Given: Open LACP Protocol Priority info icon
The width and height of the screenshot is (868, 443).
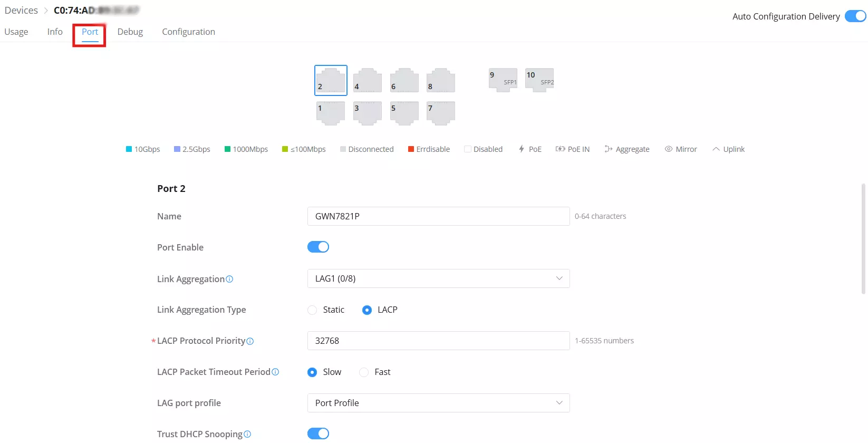Looking at the screenshot, I should 250,341.
